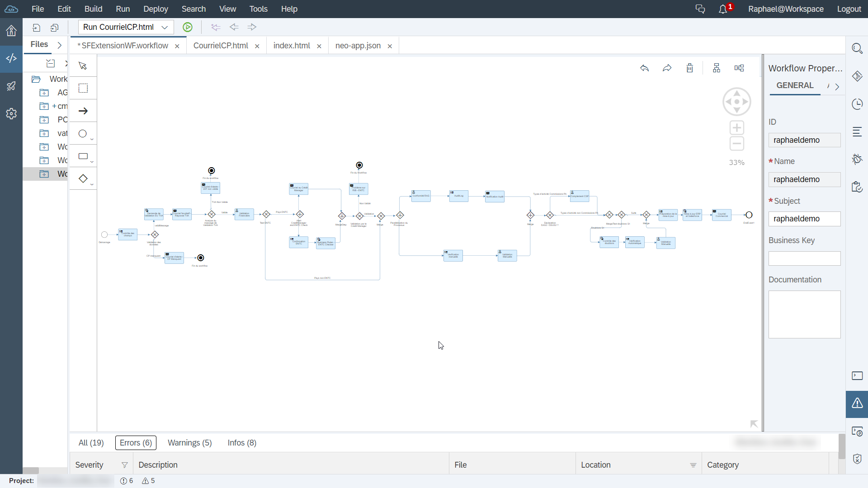Open the Tools menu

click(x=258, y=9)
